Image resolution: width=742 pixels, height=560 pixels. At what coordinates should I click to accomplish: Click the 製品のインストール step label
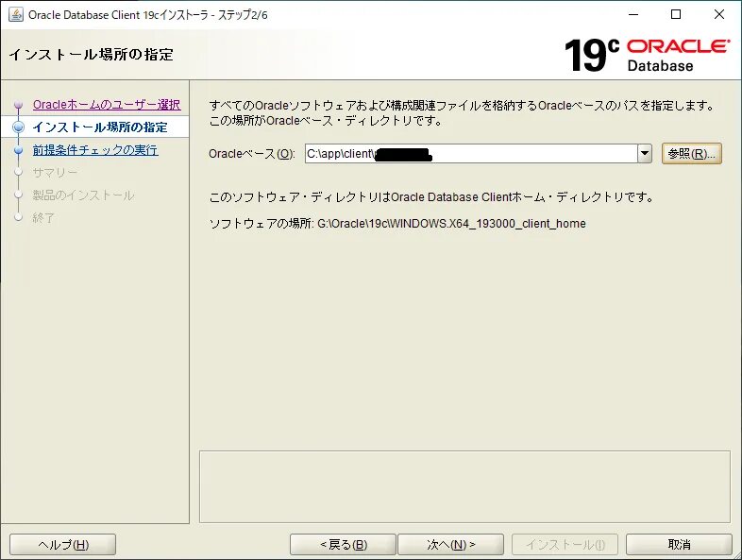(x=83, y=195)
